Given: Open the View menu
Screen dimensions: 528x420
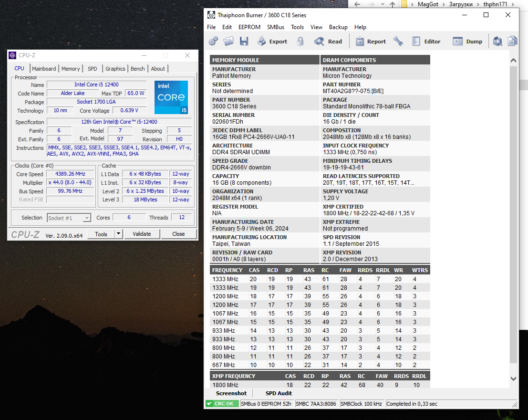Looking at the screenshot, I should point(316,27).
